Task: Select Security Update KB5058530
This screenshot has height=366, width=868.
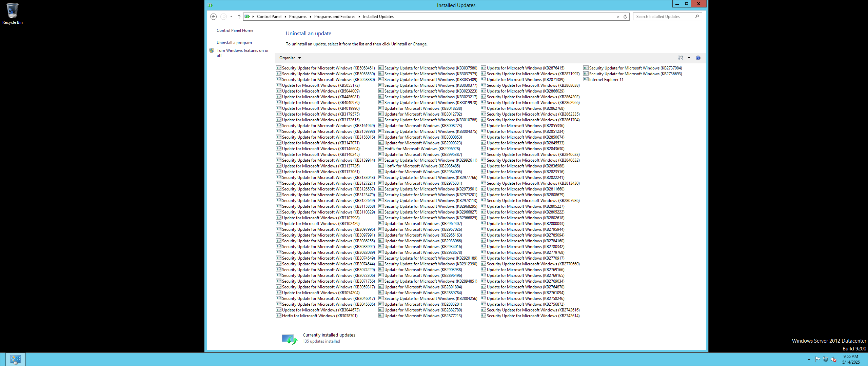Action: click(325, 74)
